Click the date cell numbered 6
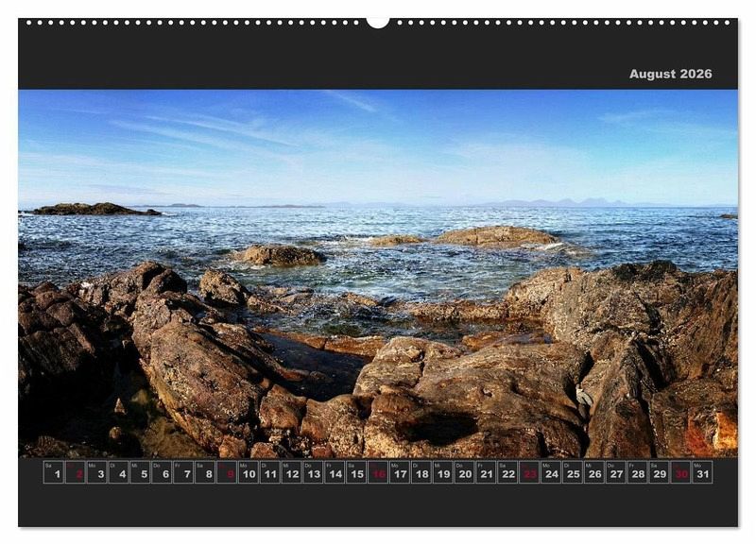This screenshot has width=756, height=545. (162, 472)
